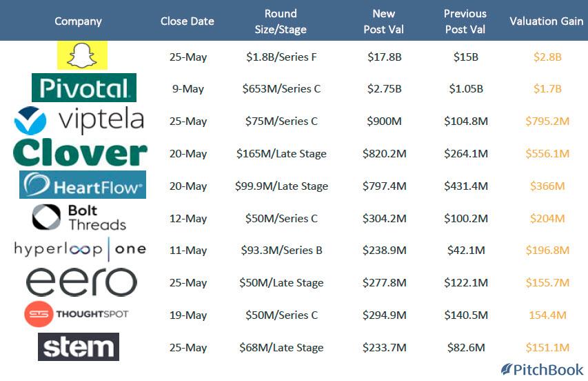Click the HeartFlow logo
Screen dimensions: 588x381
(x=83, y=185)
